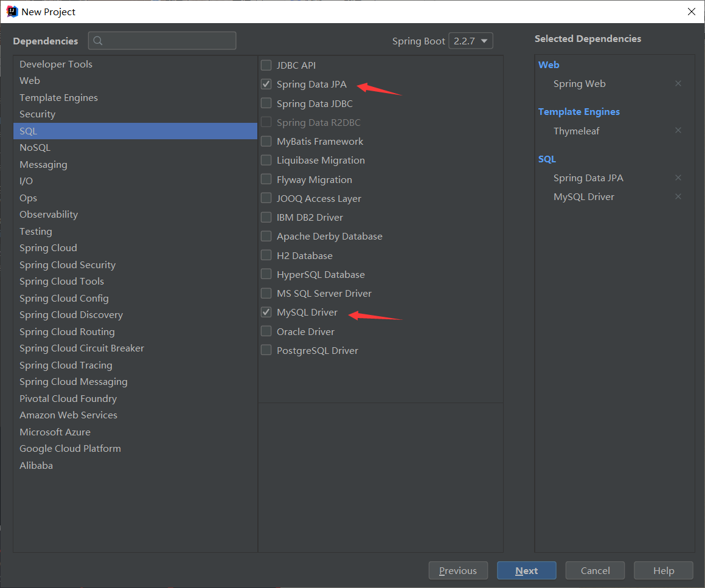Screen dimensions: 705x588
Task: Cancel the new project wizard
Action: (x=596, y=570)
